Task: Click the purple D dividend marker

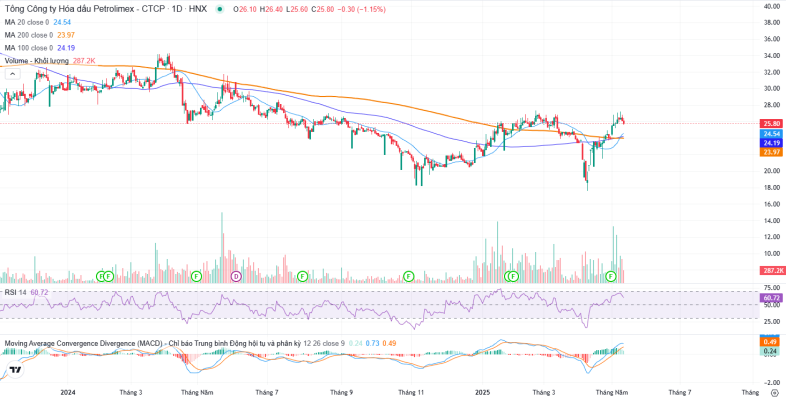Action: coord(236,276)
